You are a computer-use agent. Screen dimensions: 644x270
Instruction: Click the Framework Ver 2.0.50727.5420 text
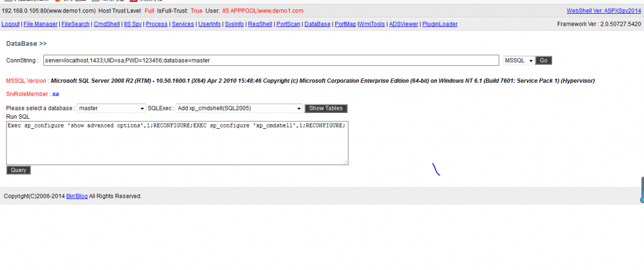pos(599,24)
